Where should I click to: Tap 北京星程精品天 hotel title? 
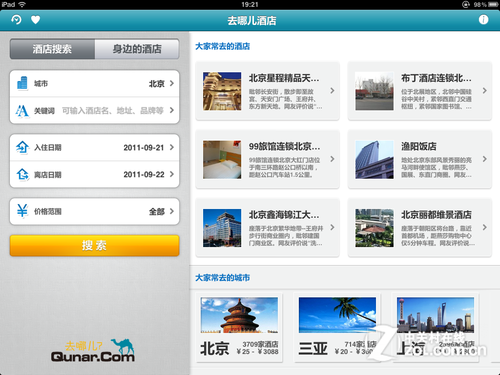(284, 78)
